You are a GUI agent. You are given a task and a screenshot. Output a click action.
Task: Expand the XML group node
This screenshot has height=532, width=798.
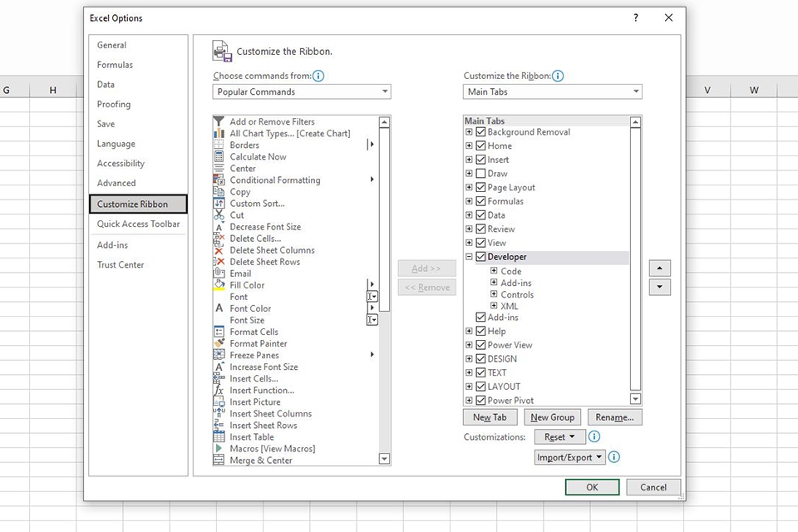[494, 305]
